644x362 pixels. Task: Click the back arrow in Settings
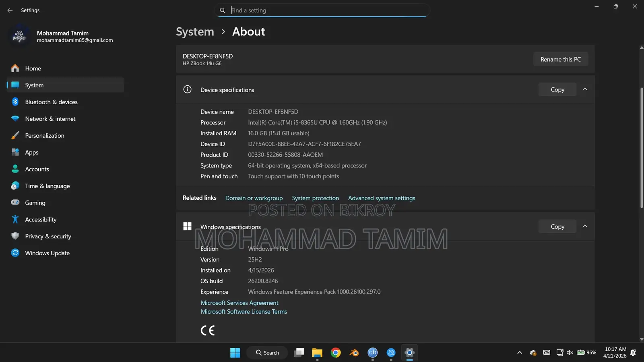[x=10, y=10]
